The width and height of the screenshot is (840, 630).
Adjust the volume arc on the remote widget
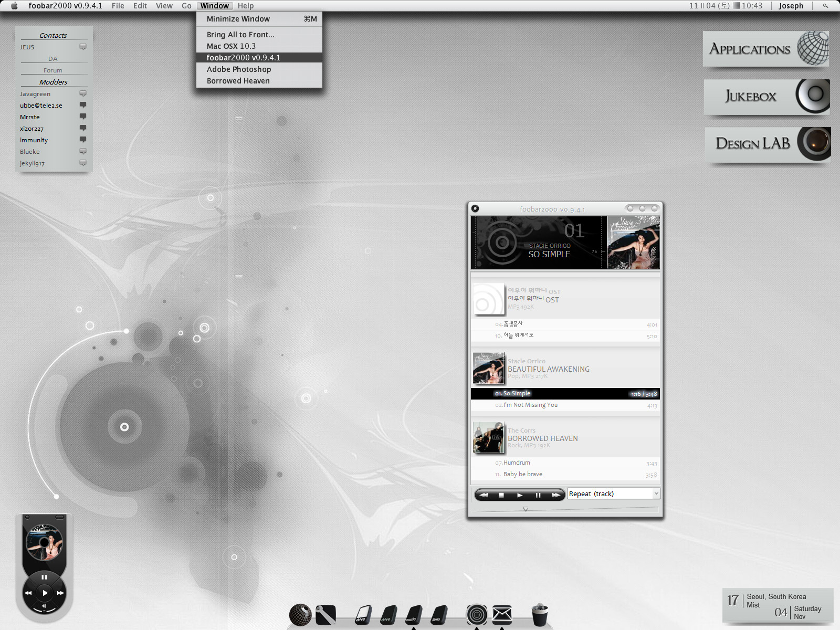pos(44,610)
